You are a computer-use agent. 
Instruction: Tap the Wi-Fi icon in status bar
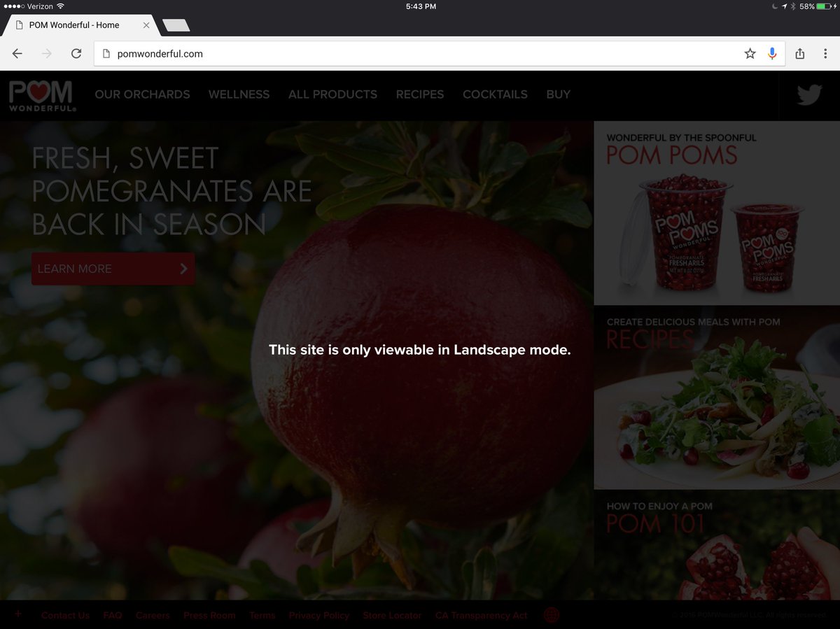pyautogui.click(x=60, y=6)
